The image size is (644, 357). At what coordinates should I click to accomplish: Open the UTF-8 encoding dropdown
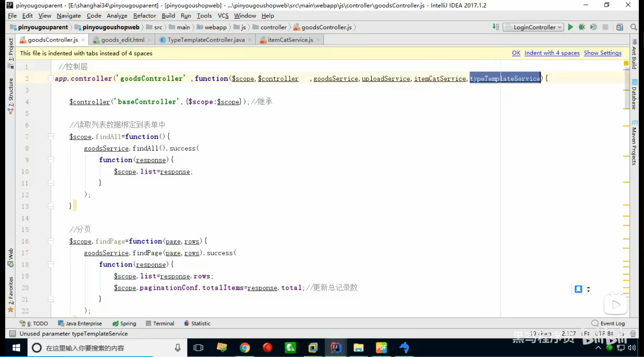click(x=604, y=334)
